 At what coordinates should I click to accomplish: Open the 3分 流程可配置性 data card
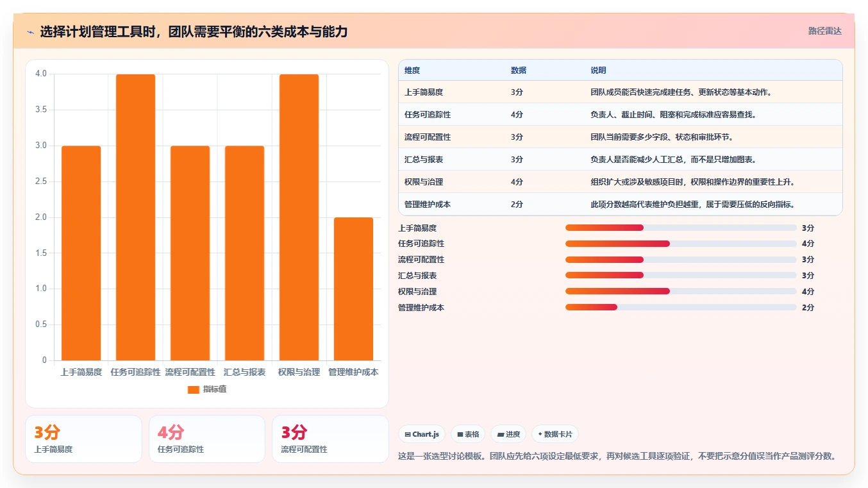tap(330, 439)
